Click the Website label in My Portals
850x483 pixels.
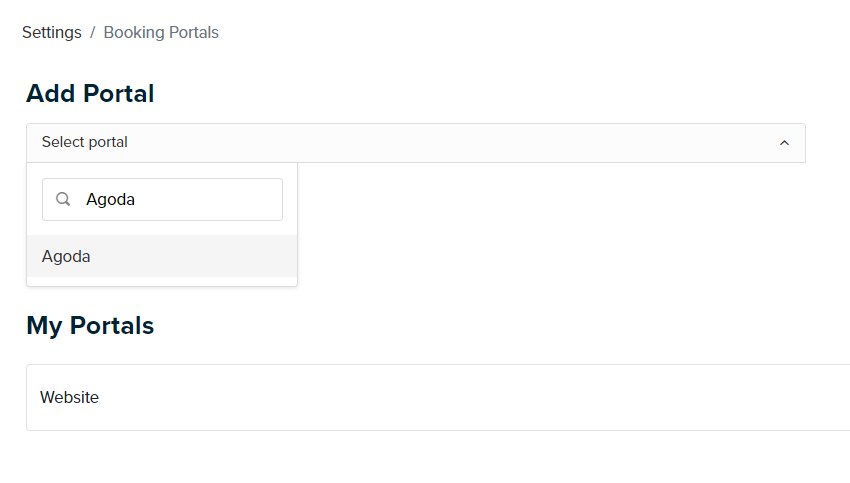(x=69, y=397)
